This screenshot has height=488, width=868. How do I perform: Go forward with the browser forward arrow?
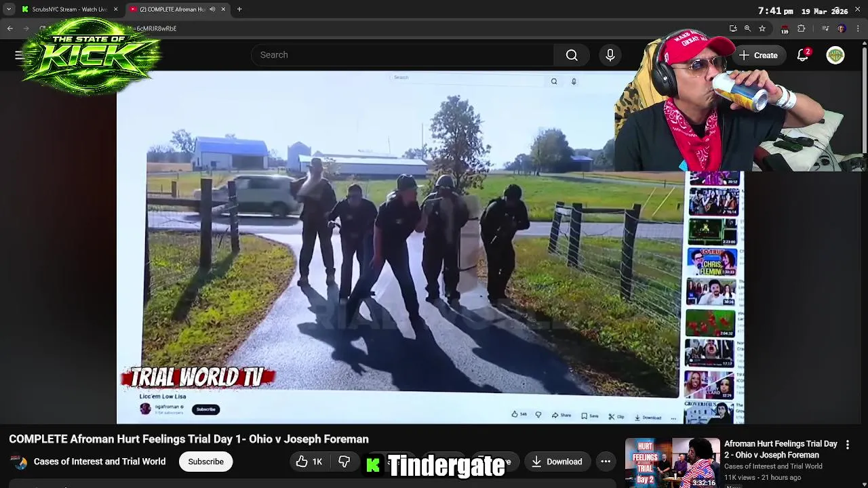[x=26, y=28]
